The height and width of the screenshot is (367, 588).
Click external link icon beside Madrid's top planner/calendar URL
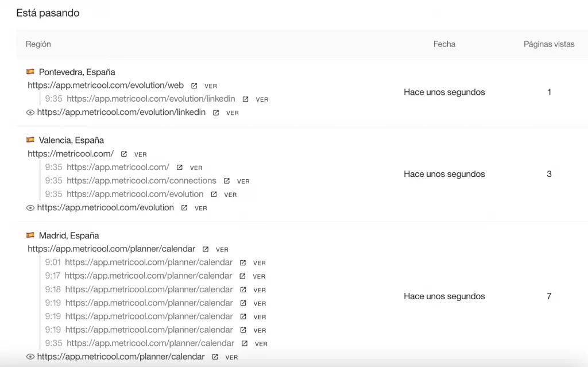tap(206, 249)
